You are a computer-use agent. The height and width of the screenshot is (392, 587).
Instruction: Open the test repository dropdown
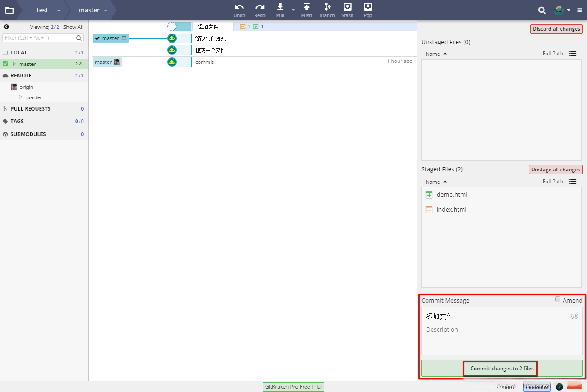point(59,10)
